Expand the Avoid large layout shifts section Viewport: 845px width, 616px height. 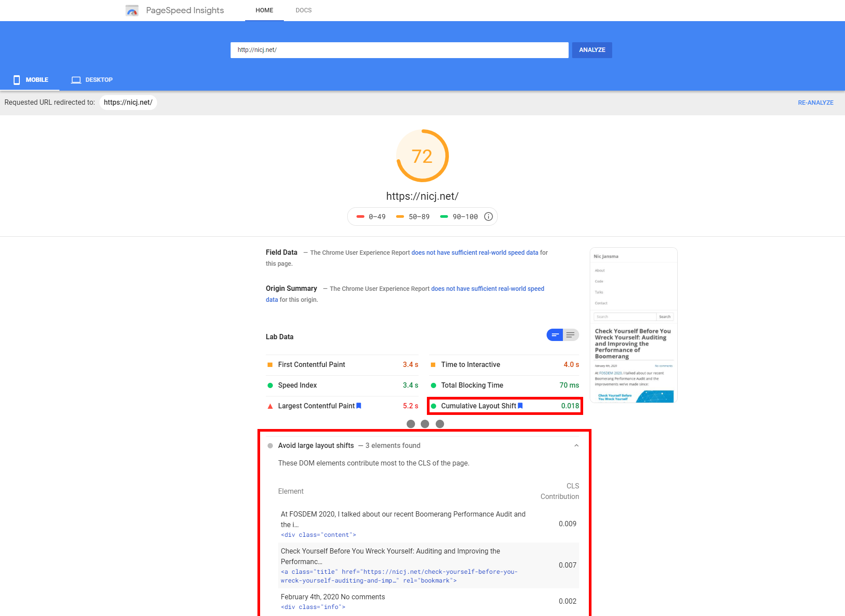(577, 446)
